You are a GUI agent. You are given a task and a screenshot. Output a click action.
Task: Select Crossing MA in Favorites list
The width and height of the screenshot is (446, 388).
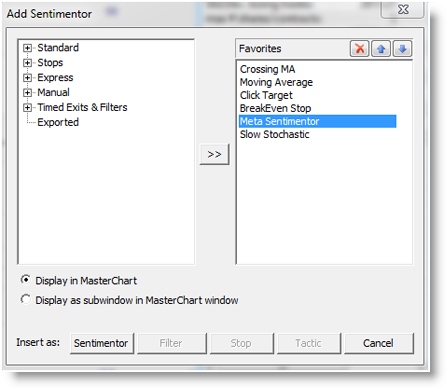267,69
